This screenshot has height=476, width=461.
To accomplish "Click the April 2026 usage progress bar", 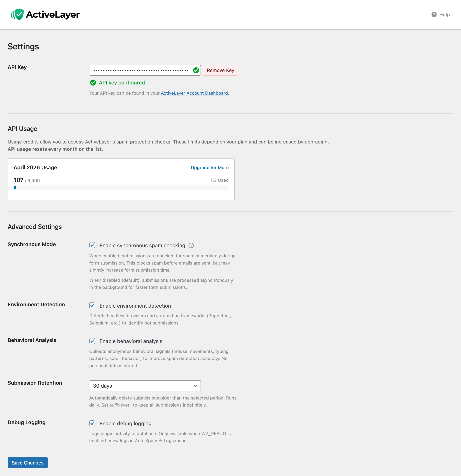I will point(121,188).
